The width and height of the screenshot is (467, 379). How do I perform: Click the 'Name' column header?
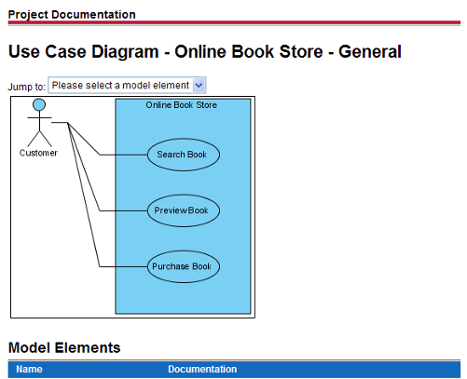pos(29,369)
